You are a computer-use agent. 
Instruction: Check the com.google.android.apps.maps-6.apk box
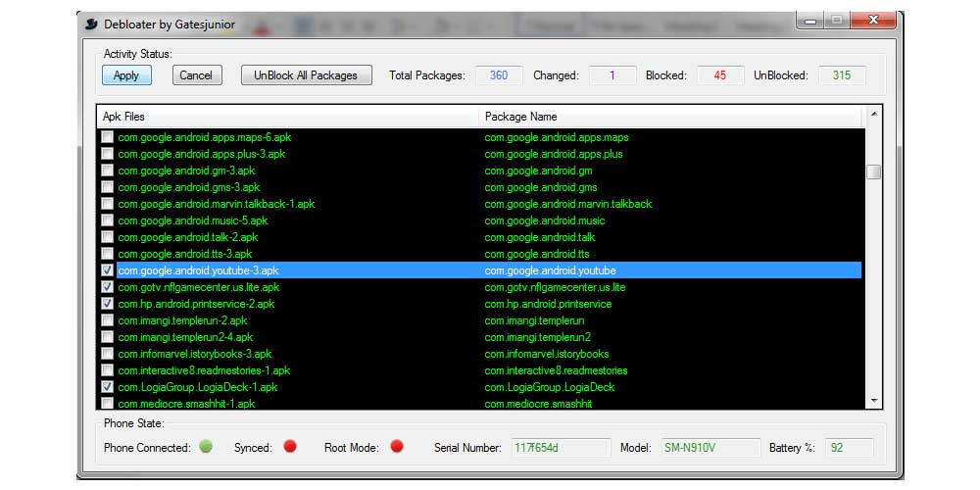point(108,137)
